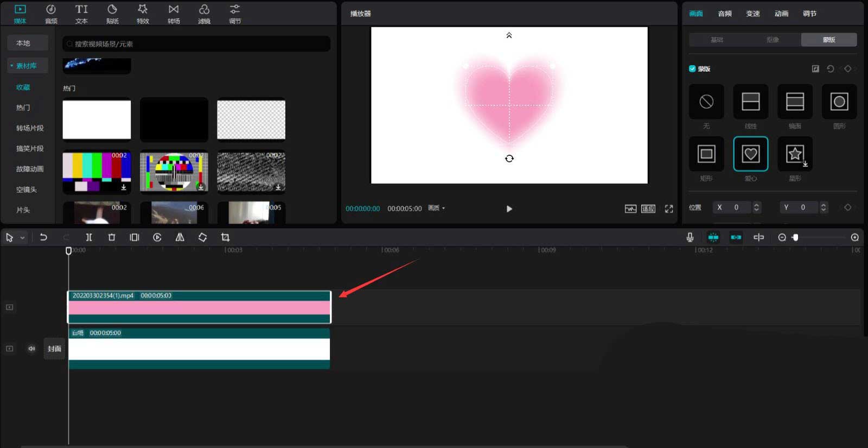The width and height of the screenshot is (868, 448).
Task: Switch to the 动画 animation tab
Action: (x=781, y=14)
